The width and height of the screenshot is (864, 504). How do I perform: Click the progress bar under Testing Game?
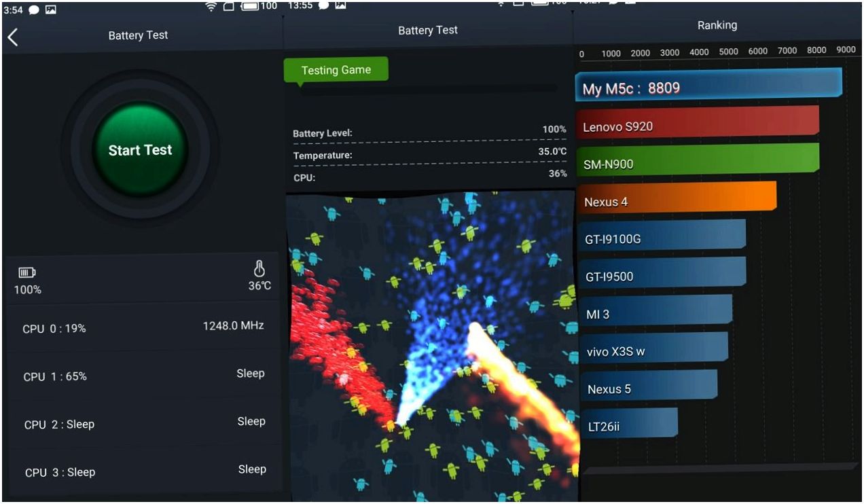click(429, 88)
